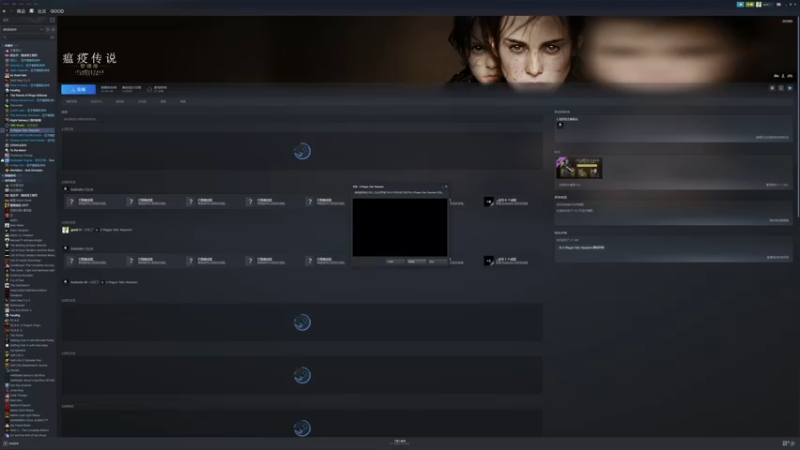
Task: Click the main page vertical scrollbar
Action: coord(797,117)
